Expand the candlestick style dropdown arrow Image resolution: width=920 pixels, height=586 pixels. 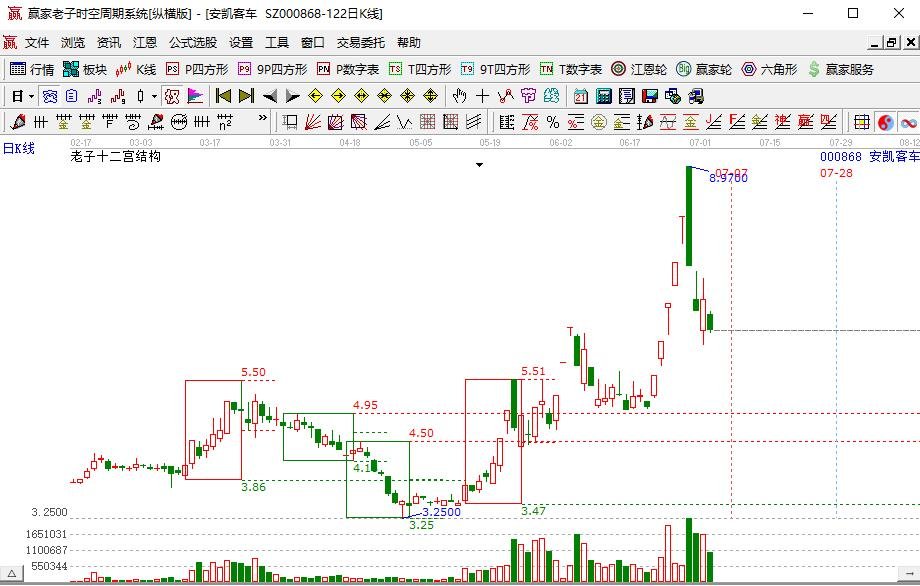154,96
